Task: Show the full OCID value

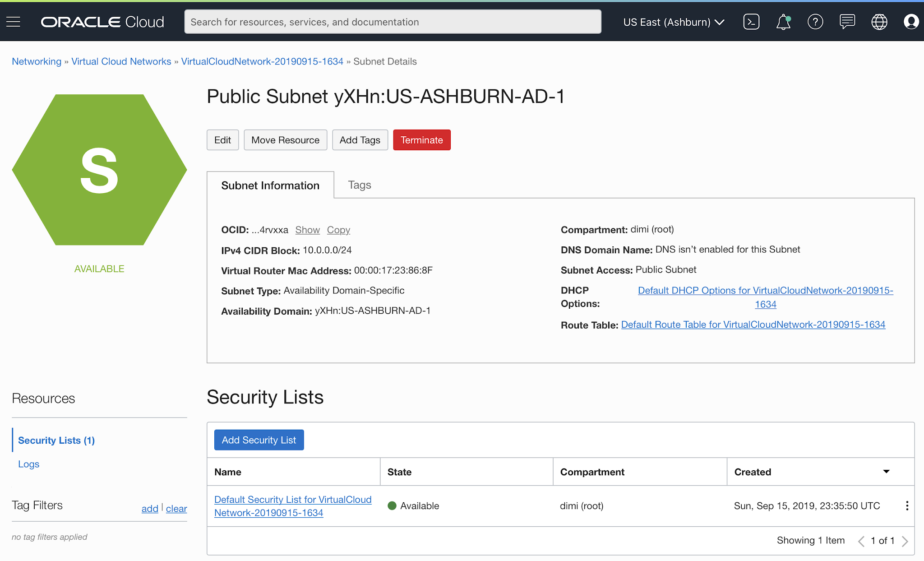Action: click(x=307, y=230)
